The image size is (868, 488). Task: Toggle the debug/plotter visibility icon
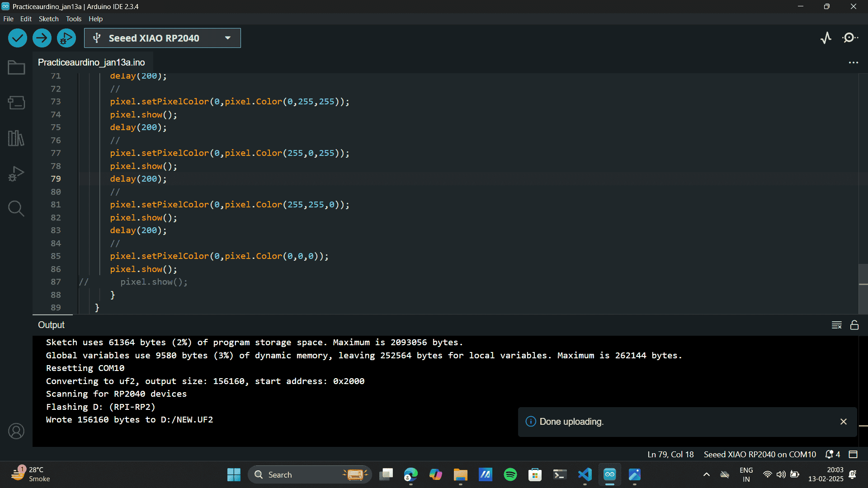[x=827, y=38]
